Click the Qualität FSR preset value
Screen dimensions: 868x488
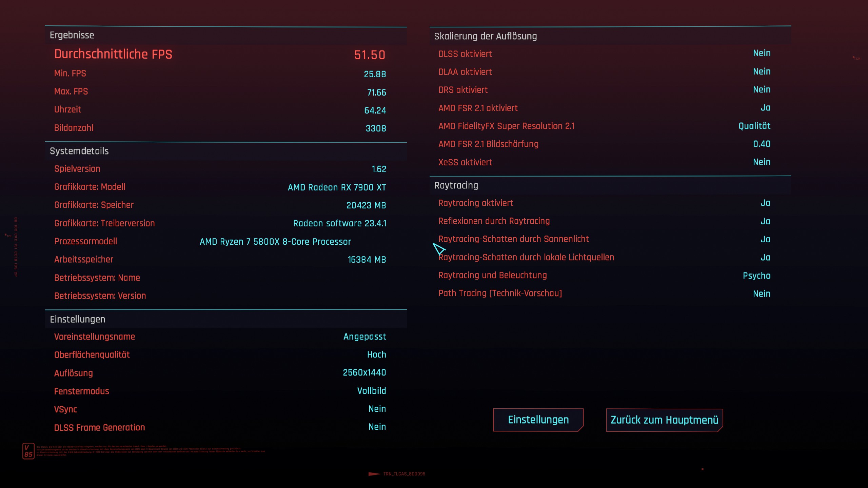click(754, 126)
